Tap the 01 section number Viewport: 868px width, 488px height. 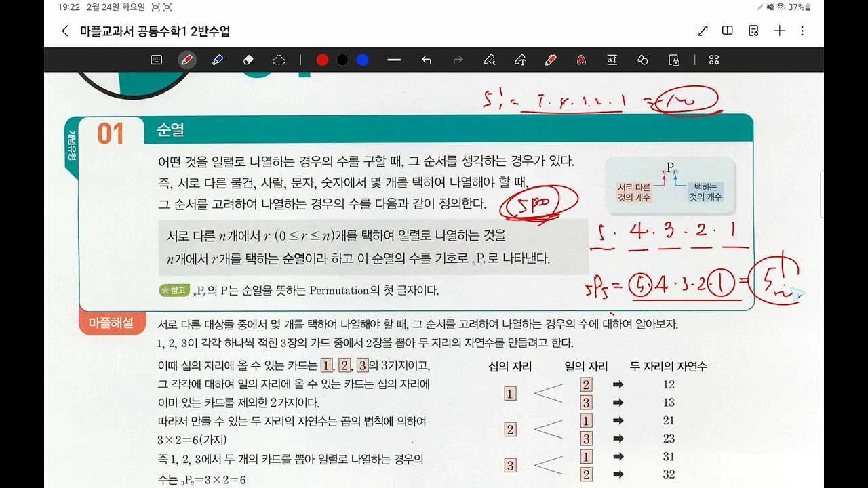coord(111,134)
